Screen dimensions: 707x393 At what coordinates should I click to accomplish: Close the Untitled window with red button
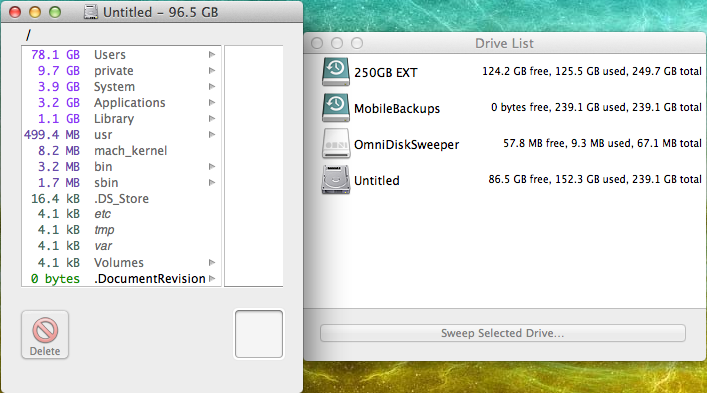click(15, 12)
